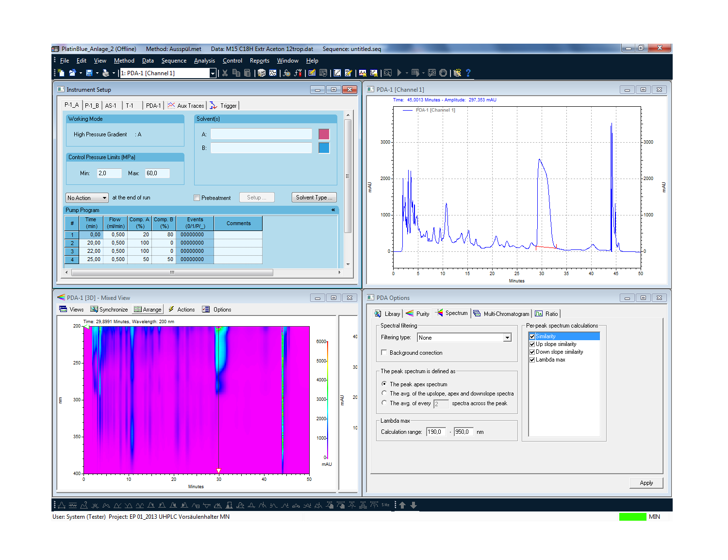Viewport: 728px width, 560px height.
Task: Toggle the Background correction checkbox
Action: [x=384, y=353]
